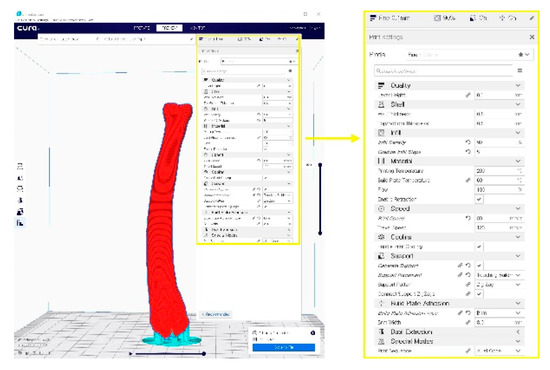Click the pencil edit icon atop enlarged panel
Viewport: 550px width, 370px height.
point(532,18)
